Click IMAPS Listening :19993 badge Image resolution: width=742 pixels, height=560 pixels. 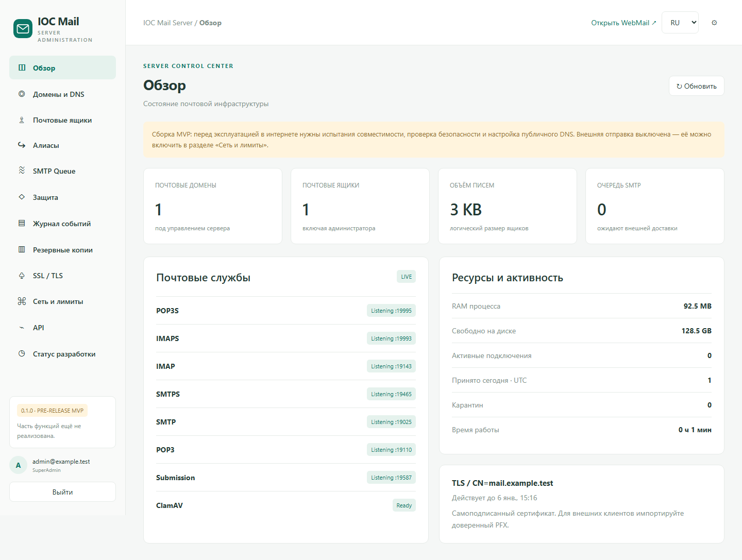point(391,338)
